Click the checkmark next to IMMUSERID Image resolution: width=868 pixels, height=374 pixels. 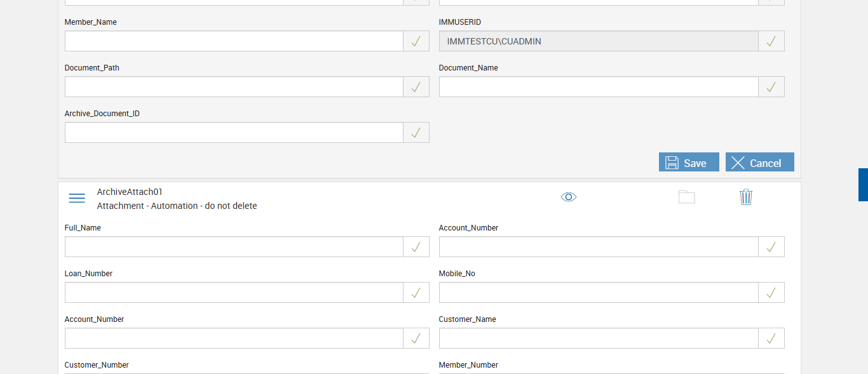[771, 41]
